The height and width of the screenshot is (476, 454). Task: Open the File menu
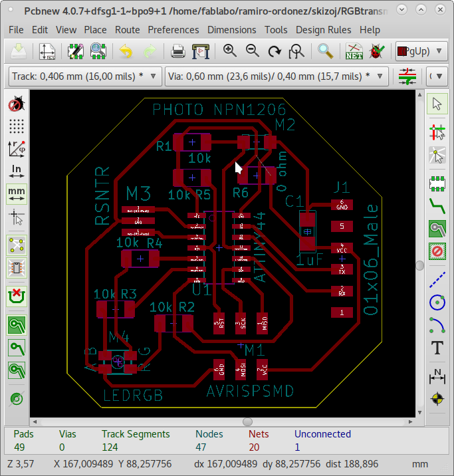(16, 30)
